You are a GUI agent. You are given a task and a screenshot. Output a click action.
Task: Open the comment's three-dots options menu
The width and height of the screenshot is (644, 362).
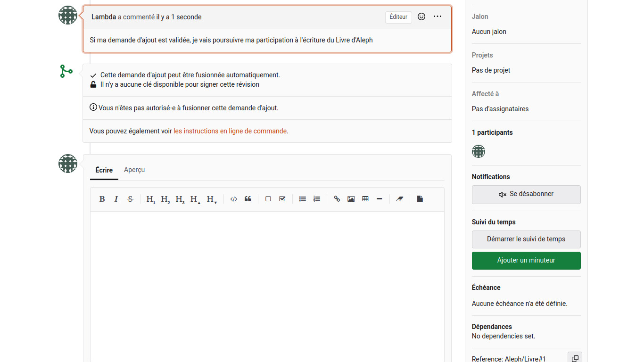tap(438, 17)
